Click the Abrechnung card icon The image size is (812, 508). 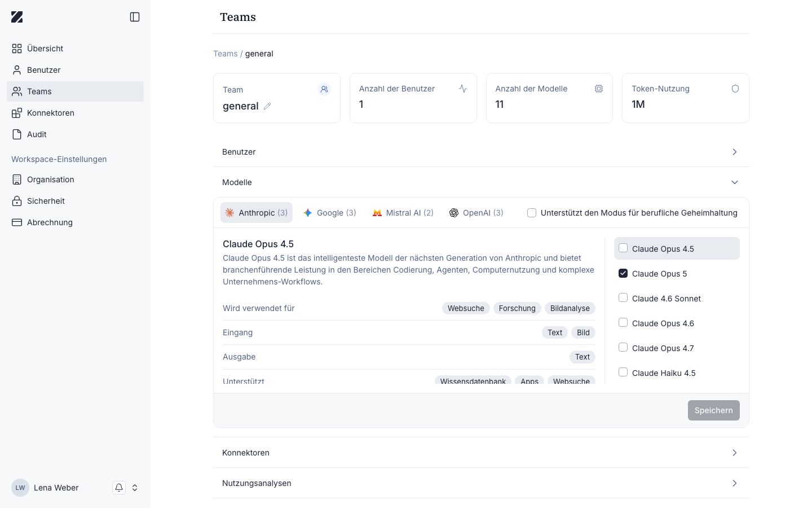coord(17,222)
